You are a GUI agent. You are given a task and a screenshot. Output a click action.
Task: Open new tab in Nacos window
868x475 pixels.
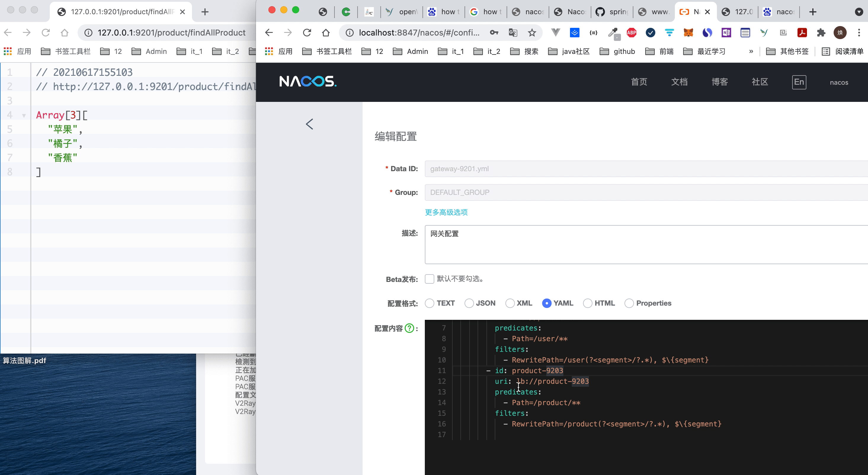813,12
